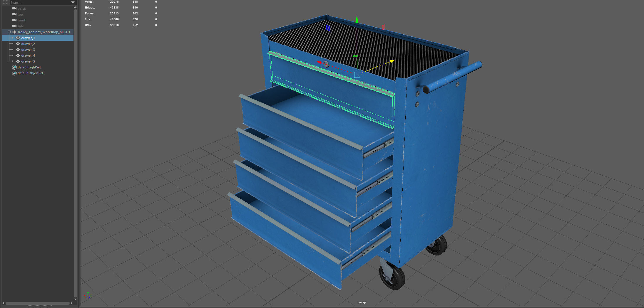Click the Outliner Search field
The height and width of the screenshot is (308, 644).
(x=39, y=2)
